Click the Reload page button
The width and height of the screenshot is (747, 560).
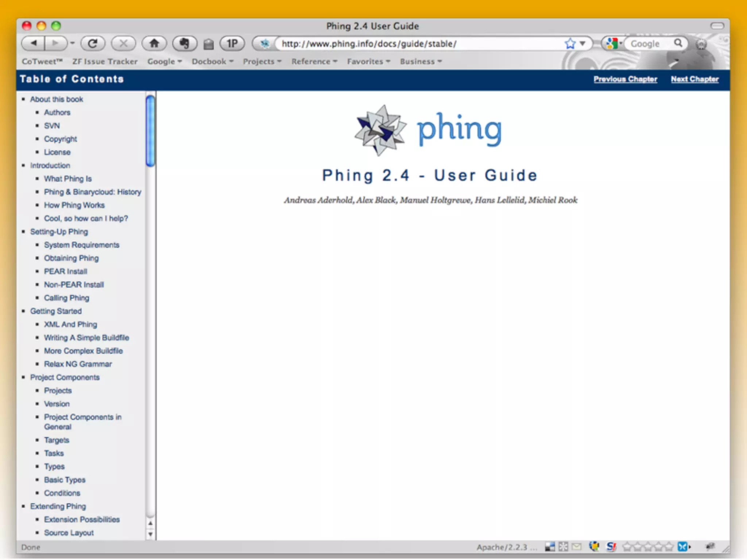pyautogui.click(x=93, y=44)
